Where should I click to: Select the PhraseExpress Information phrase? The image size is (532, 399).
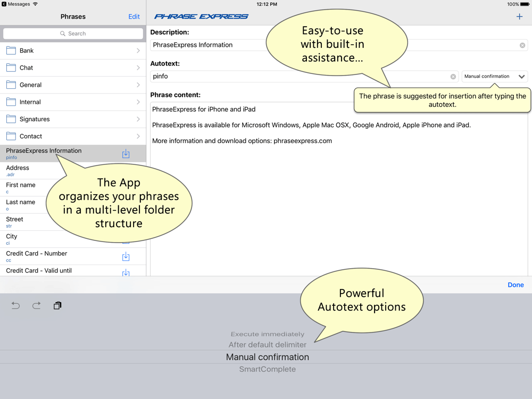(x=73, y=153)
